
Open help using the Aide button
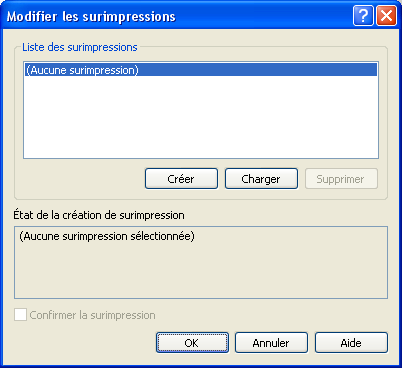click(351, 343)
